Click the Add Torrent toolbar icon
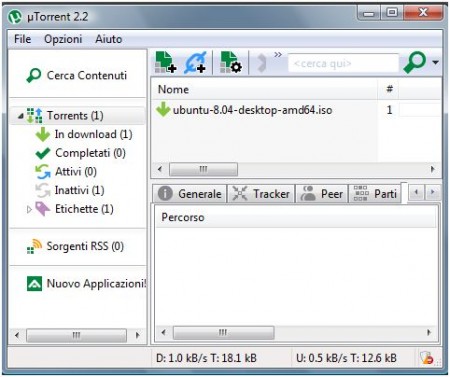The height and width of the screenshot is (377, 450). click(x=166, y=62)
